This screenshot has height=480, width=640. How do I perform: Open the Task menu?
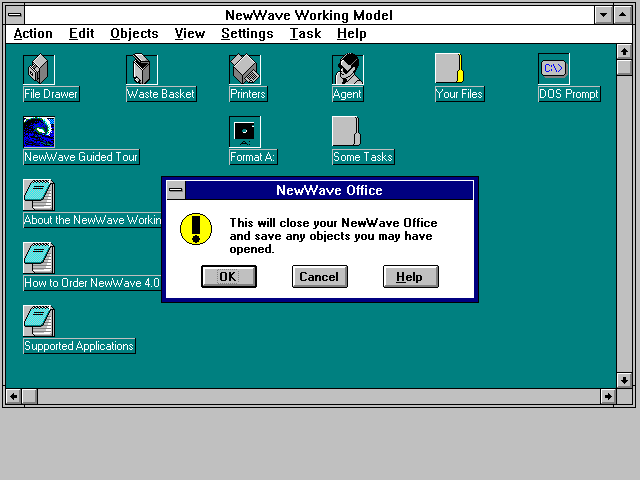(x=305, y=34)
